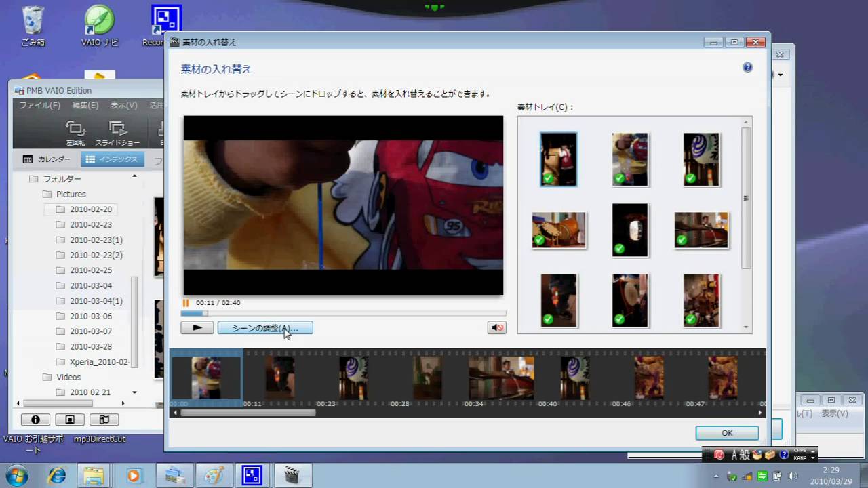This screenshot has height=488, width=868.
Task: Click the down arrow of the material tray scrollbar
Action: click(747, 327)
